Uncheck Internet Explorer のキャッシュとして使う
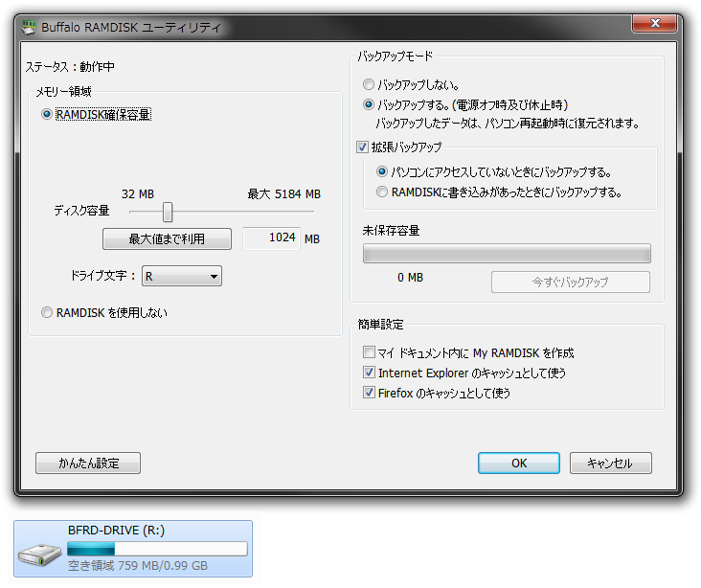Screen dimensions: 701x588 point(369,373)
